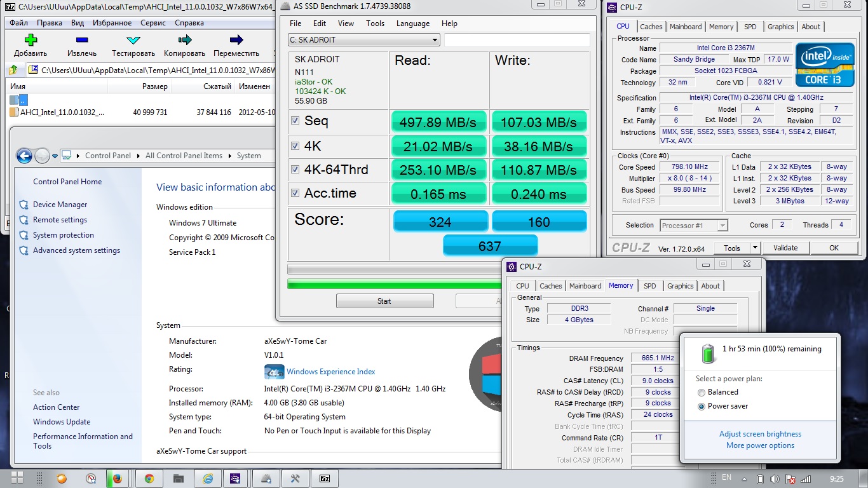This screenshot has height=488, width=868.
Task: Click the OK button in CPU-Z
Action: click(x=834, y=248)
